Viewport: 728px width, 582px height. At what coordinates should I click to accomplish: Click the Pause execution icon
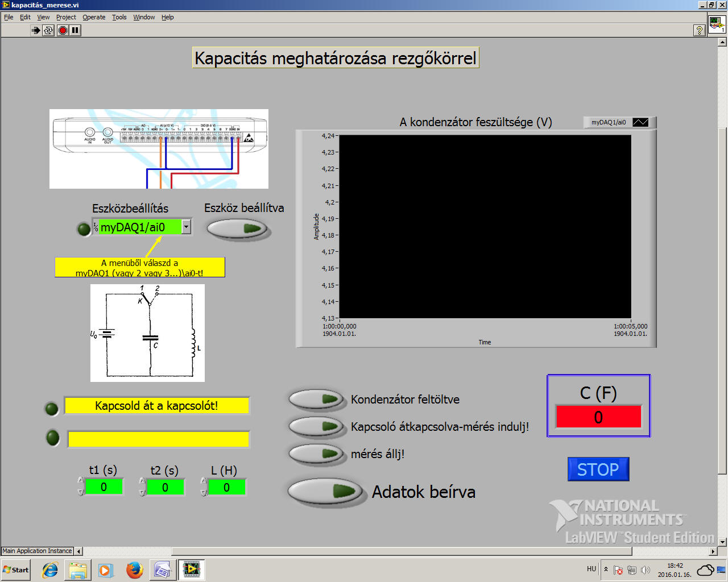click(x=75, y=30)
